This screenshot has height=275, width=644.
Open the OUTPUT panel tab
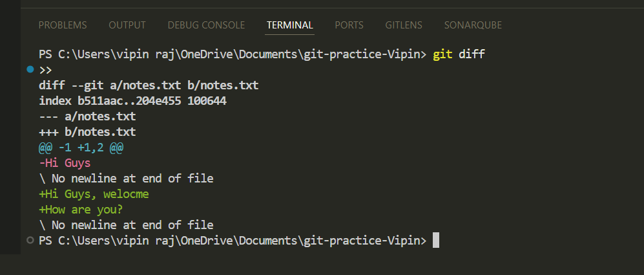click(127, 25)
